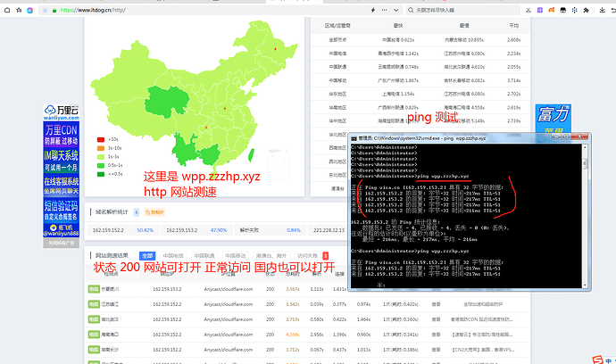616x364 pixels.
Task: Click the red >10s legend swatch
Action: (100, 140)
